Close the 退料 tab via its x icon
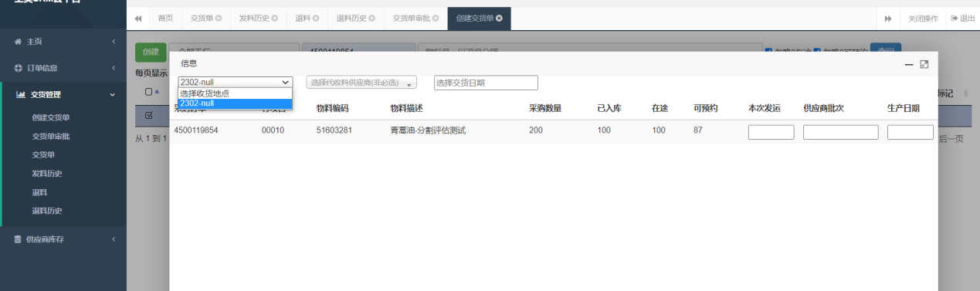980x291 pixels. pos(315,18)
